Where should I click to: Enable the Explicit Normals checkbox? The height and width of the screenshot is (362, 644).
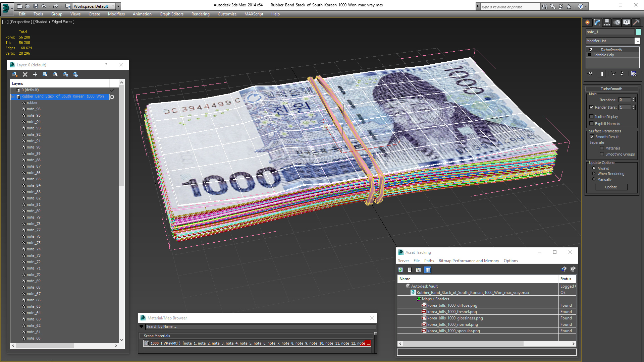(592, 124)
